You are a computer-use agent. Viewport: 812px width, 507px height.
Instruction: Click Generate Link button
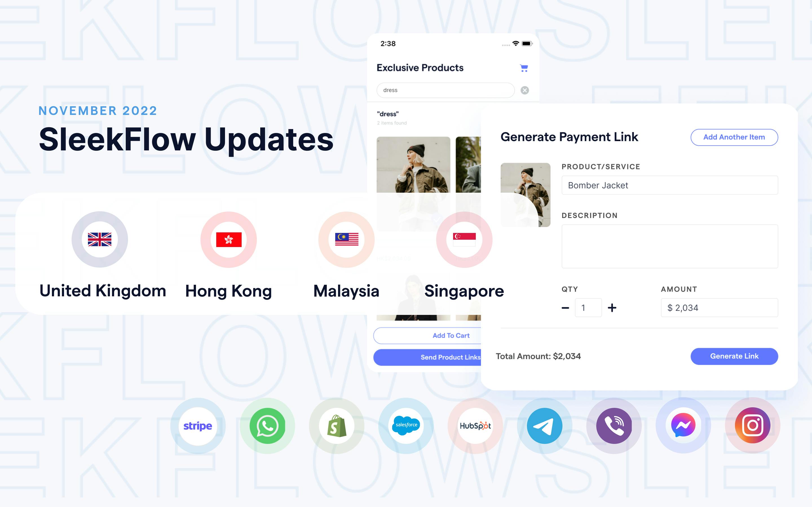click(732, 356)
